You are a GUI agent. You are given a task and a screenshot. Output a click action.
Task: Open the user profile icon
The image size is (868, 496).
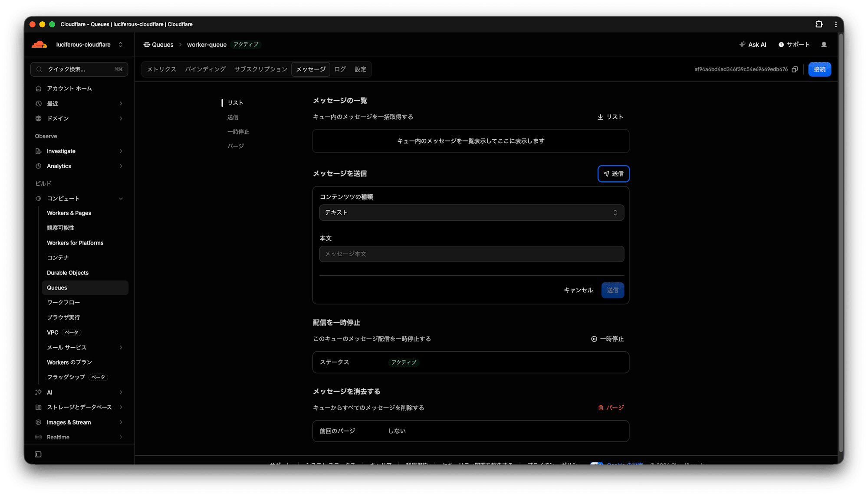[x=824, y=45]
